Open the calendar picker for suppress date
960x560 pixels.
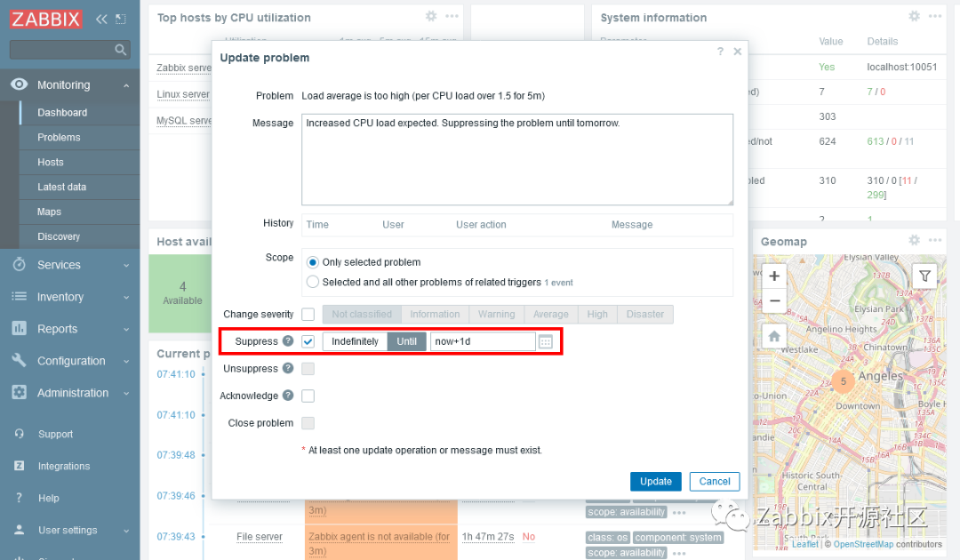pyautogui.click(x=546, y=341)
